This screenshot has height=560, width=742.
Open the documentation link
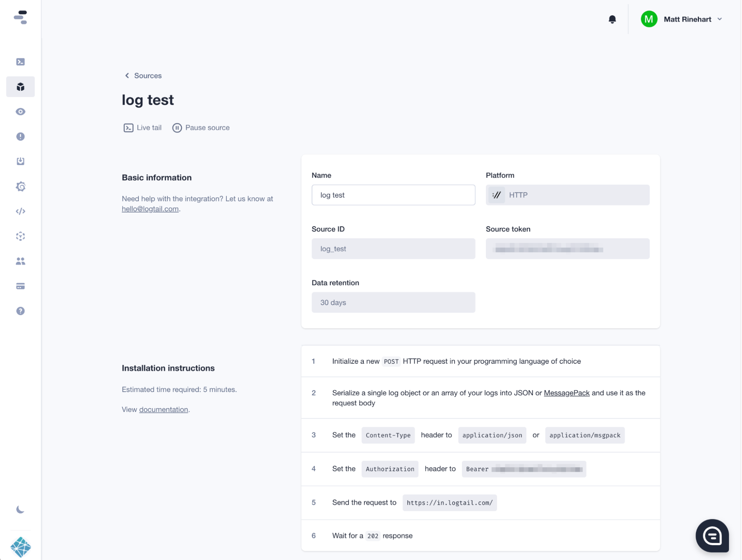[163, 409]
